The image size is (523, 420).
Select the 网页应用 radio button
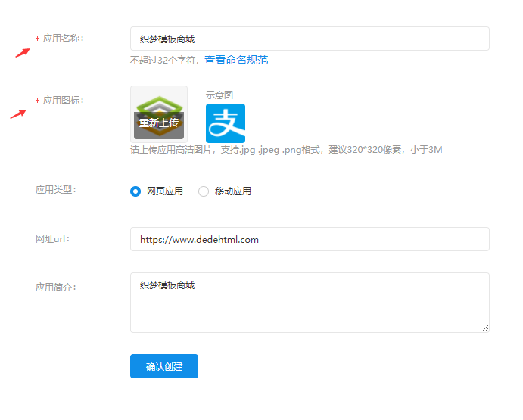[136, 191]
